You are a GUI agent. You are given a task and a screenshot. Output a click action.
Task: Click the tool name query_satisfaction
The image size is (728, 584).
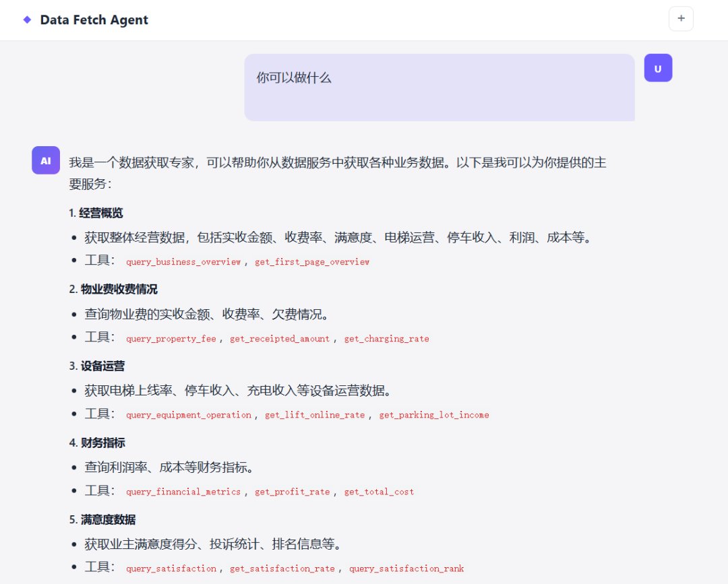pyautogui.click(x=171, y=569)
